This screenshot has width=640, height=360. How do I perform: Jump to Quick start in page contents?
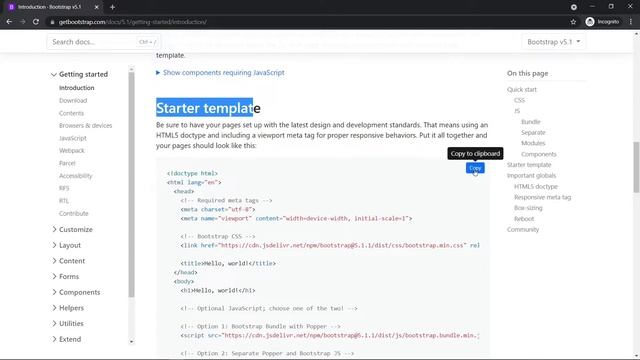[x=522, y=89]
